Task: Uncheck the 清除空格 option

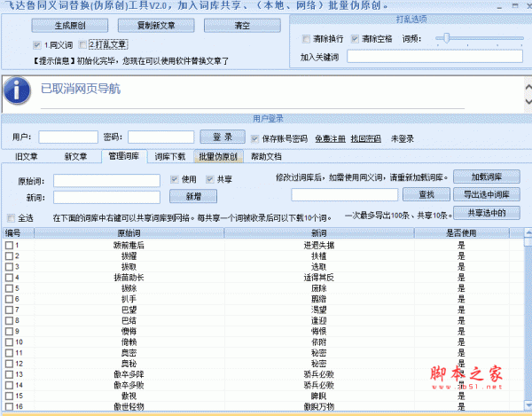Action: [356, 40]
